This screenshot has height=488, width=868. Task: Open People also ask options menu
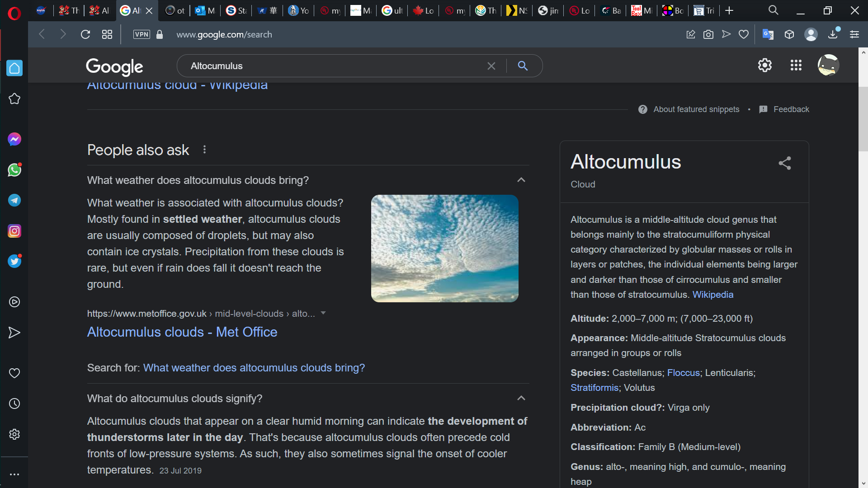pos(205,150)
